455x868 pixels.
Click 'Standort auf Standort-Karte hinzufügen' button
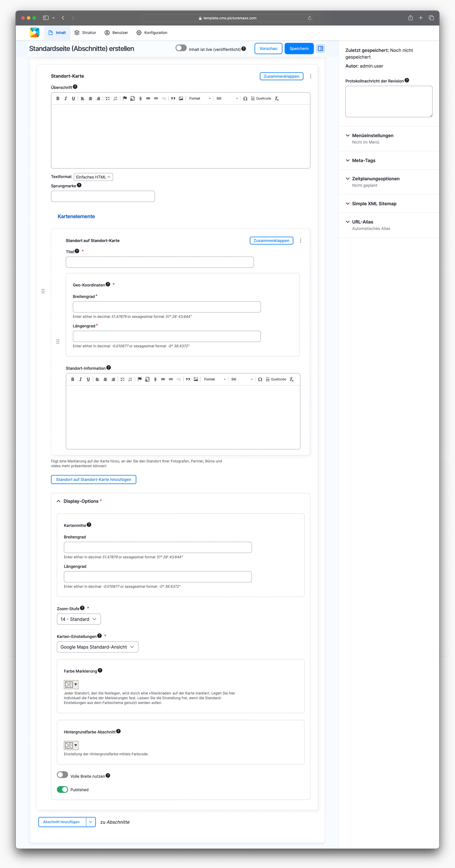(x=94, y=479)
